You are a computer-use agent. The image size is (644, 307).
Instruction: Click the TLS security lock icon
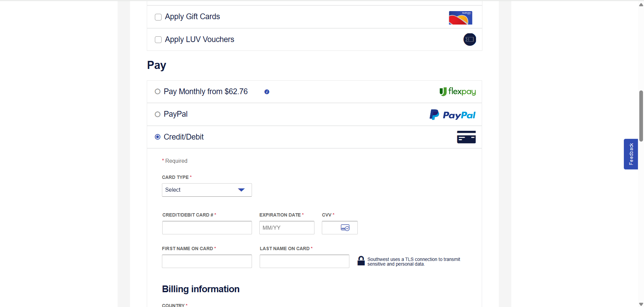click(361, 261)
